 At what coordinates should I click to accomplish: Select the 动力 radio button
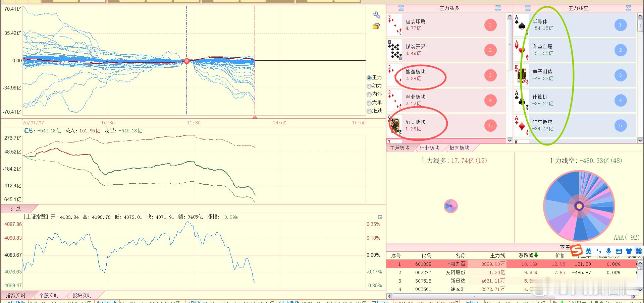pyautogui.click(x=369, y=86)
